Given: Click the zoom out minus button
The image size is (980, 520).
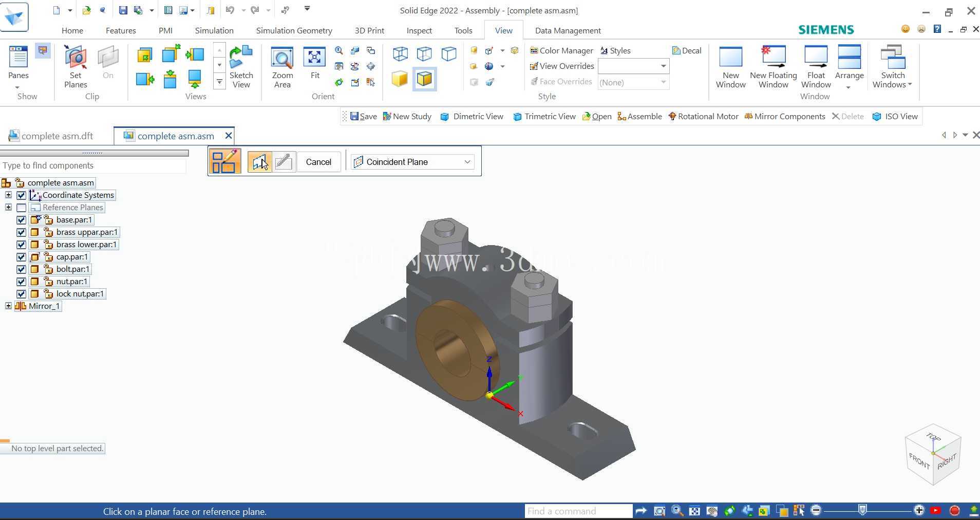Looking at the screenshot, I should coord(816,510).
